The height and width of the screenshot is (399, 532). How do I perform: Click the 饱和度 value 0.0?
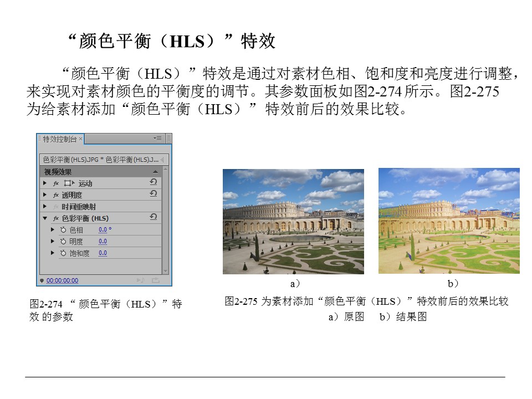point(103,253)
